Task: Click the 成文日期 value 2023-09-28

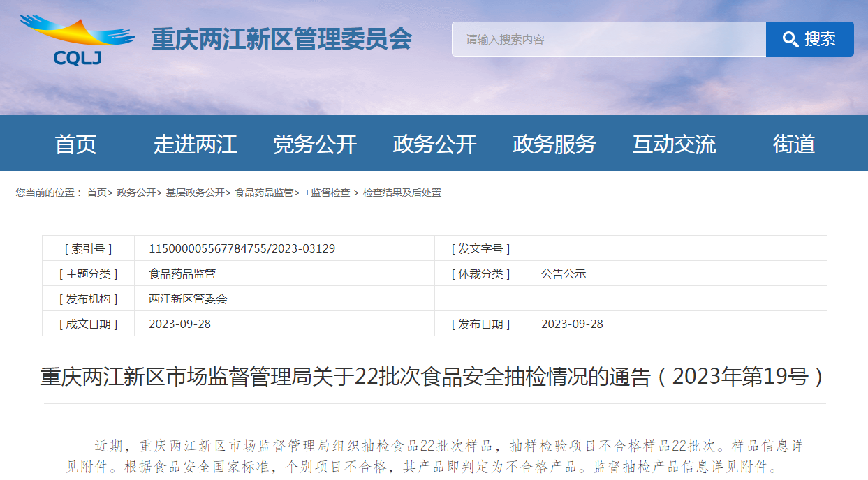Action: [x=179, y=324]
